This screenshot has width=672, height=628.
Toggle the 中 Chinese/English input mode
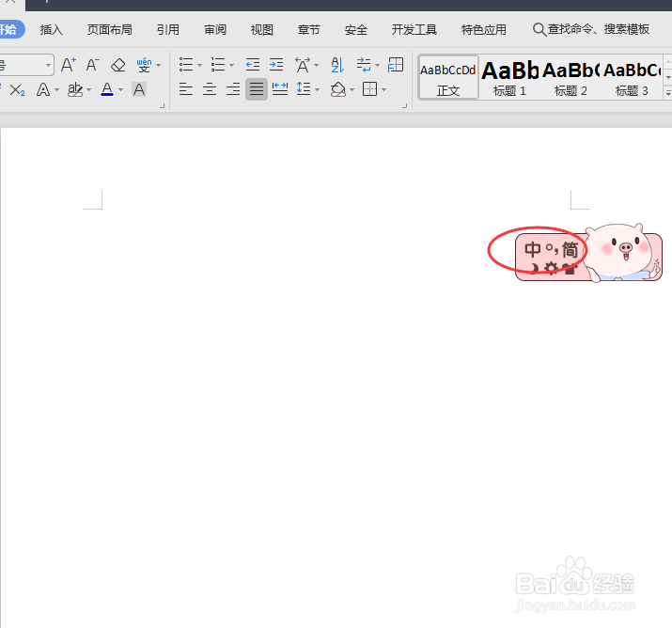pos(533,249)
